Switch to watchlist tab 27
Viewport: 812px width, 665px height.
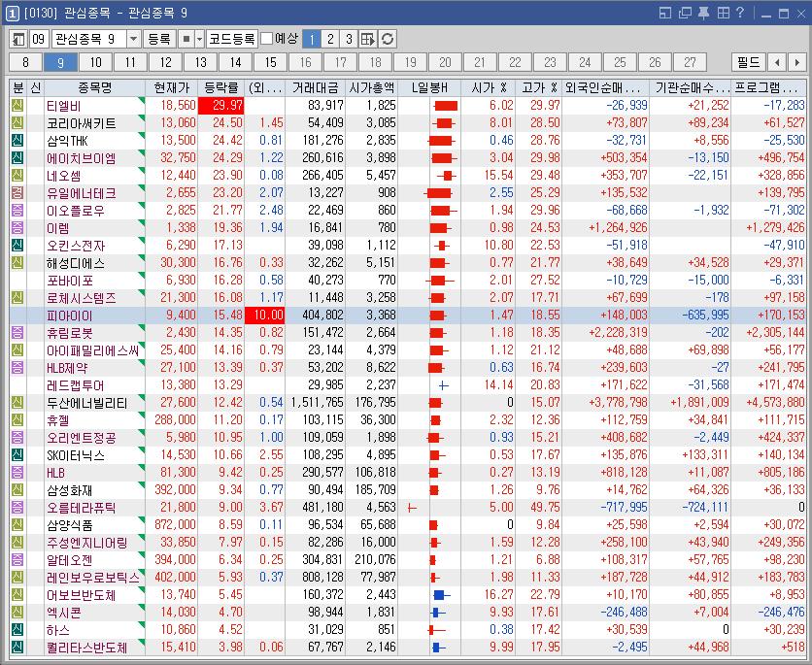click(x=690, y=63)
